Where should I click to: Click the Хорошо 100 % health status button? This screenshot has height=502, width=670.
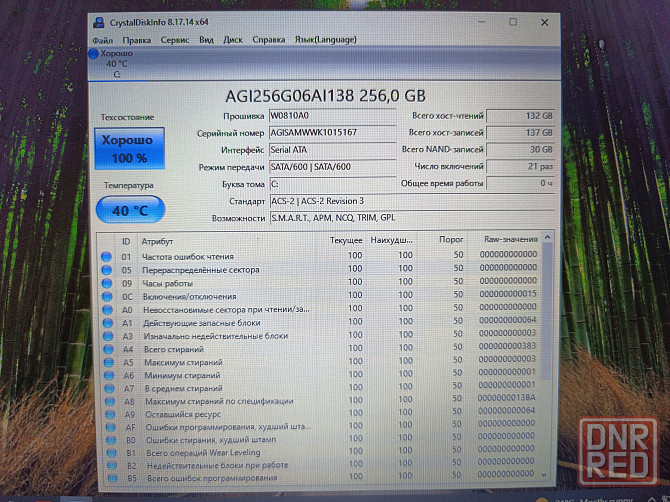coord(129,149)
